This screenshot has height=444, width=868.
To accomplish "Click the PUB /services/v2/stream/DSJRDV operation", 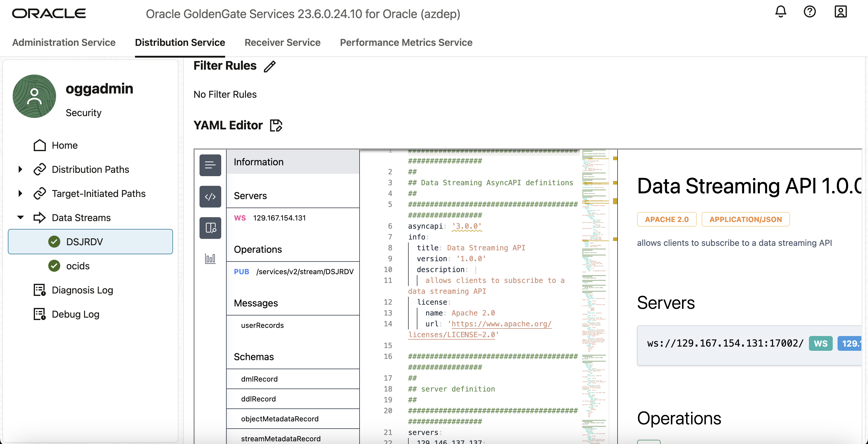I will click(x=293, y=272).
